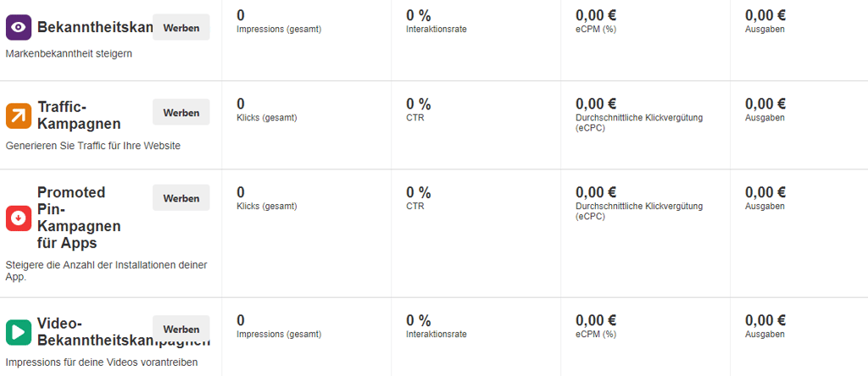Click the purple eye awareness campaign icon
The width and height of the screenshot is (868, 376).
(19, 27)
